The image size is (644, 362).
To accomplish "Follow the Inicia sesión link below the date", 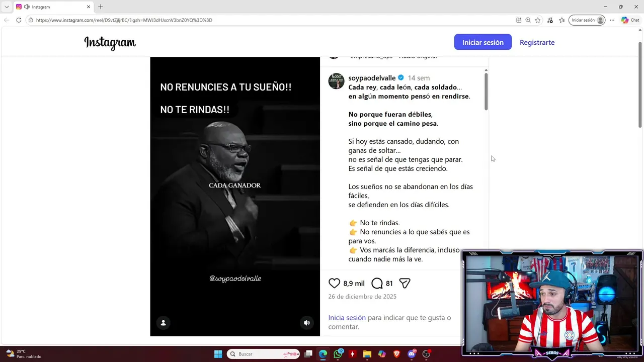I will pyautogui.click(x=347, y=318).
